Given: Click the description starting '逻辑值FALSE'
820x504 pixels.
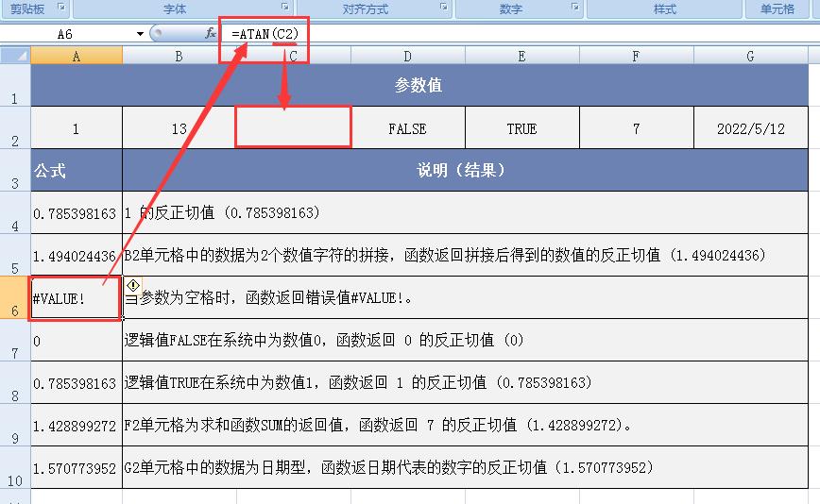Looking at the screenshot, I should [x=466, y=340].
